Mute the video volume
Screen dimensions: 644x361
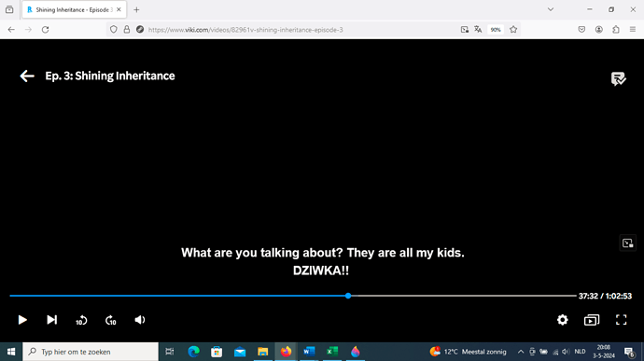tap(140, 320)
